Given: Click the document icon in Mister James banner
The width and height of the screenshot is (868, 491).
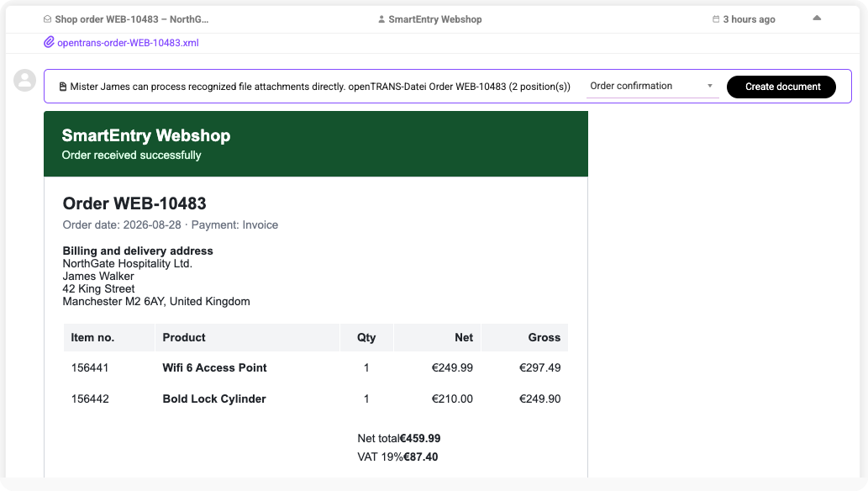Looking at the screenshot, I should tap(63, 87).
